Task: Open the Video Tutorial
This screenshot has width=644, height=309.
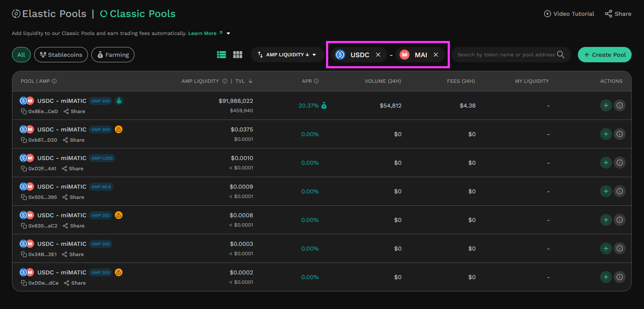Action: pyautogui.click(x=569, y=14)
